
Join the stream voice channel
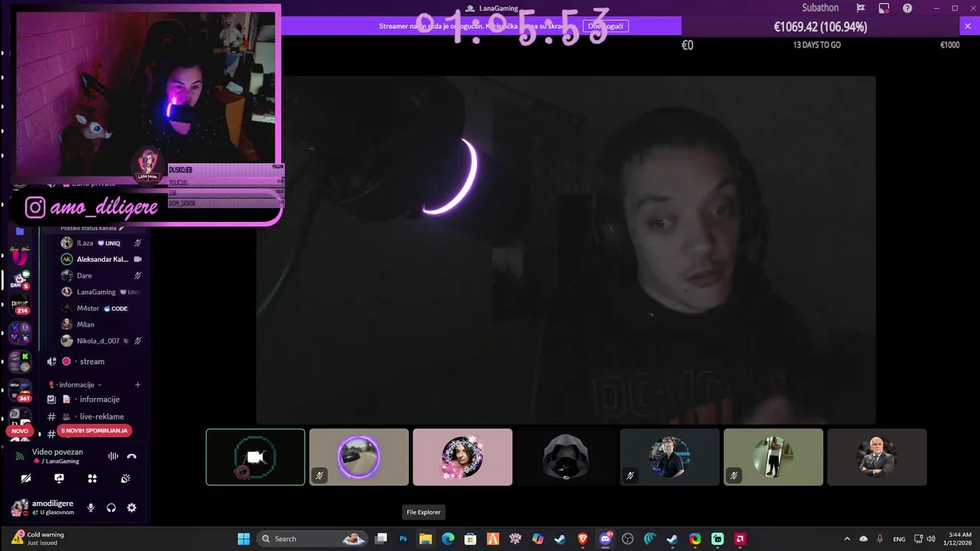pyautogui.click(x=93, y=361)
